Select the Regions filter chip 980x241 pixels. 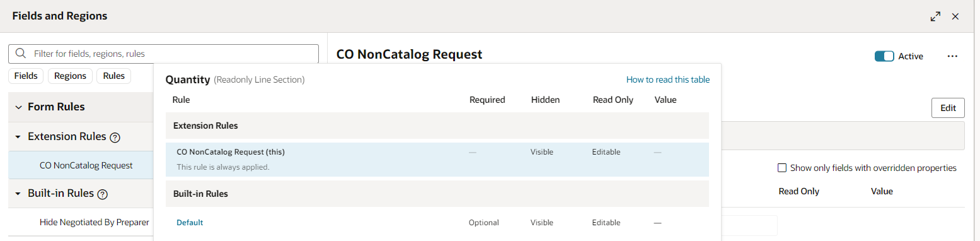[x=70, y=76]
